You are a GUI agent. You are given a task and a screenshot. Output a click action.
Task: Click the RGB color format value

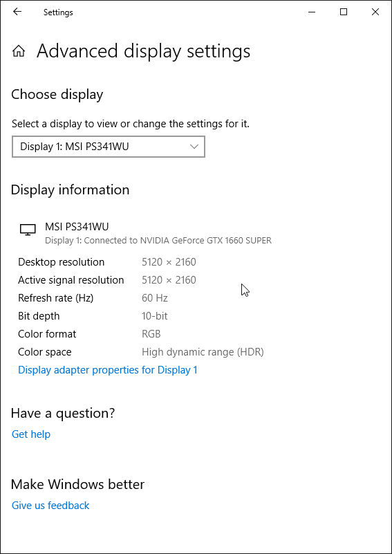coord(151,334)
